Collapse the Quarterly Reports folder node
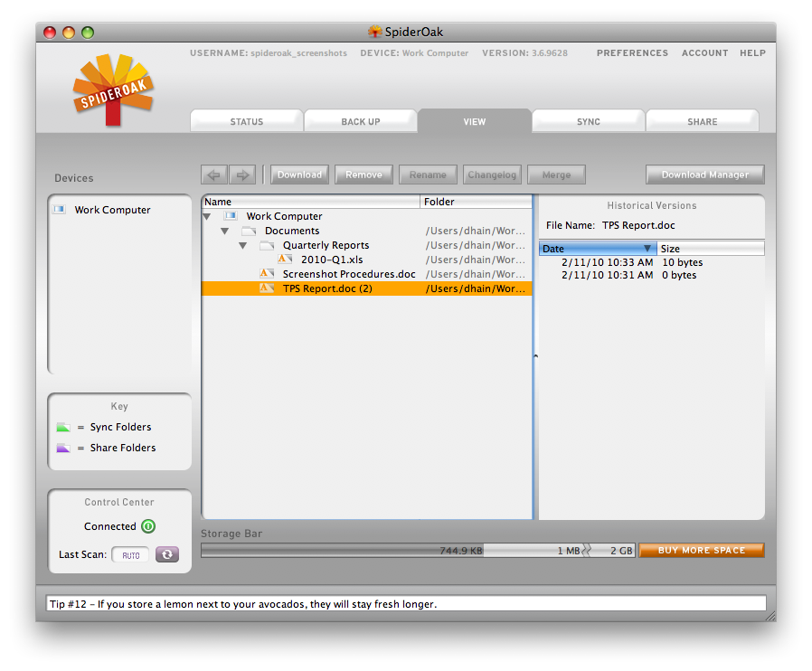Viewport: 812px width, 671px height. click(243, 246)
